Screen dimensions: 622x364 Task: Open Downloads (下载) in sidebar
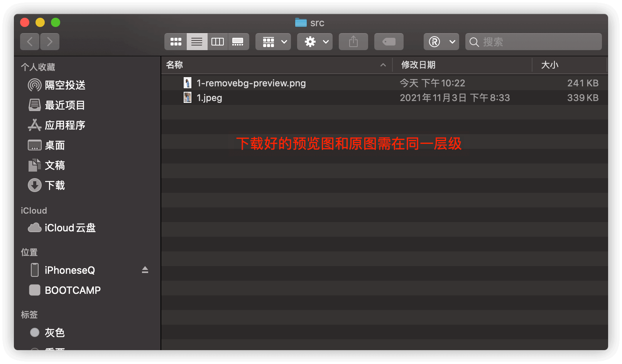tap(55, 185)
